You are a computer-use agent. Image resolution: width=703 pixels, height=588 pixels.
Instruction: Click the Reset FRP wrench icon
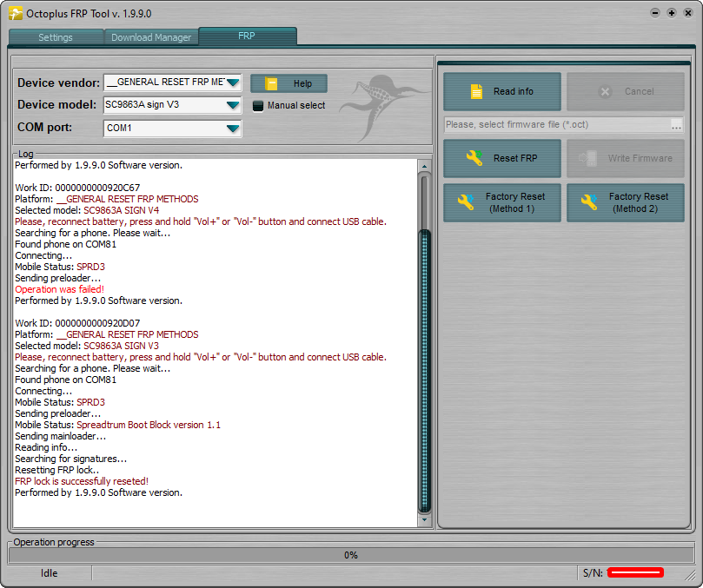pyautogui.click(x=474, y=158)
